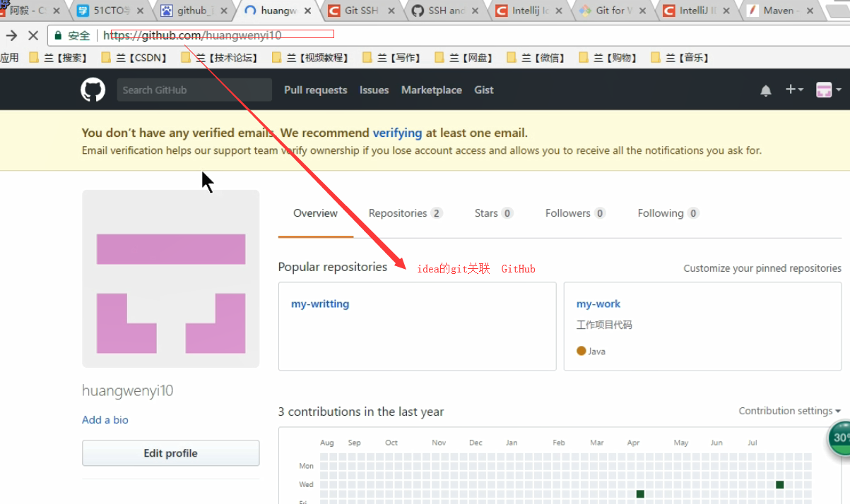Click the 工作项目代码 repository description
Viewport: 850px width, 504px height.
[604, 325]
